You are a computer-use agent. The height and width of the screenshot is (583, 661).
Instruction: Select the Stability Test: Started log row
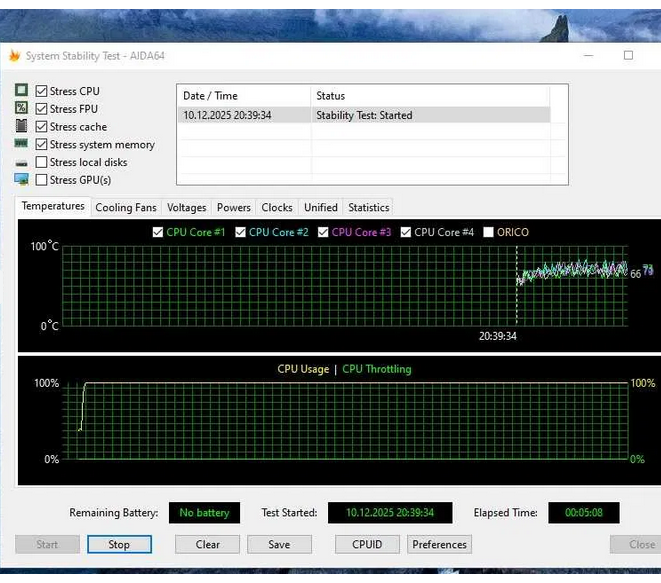[364, 115]
